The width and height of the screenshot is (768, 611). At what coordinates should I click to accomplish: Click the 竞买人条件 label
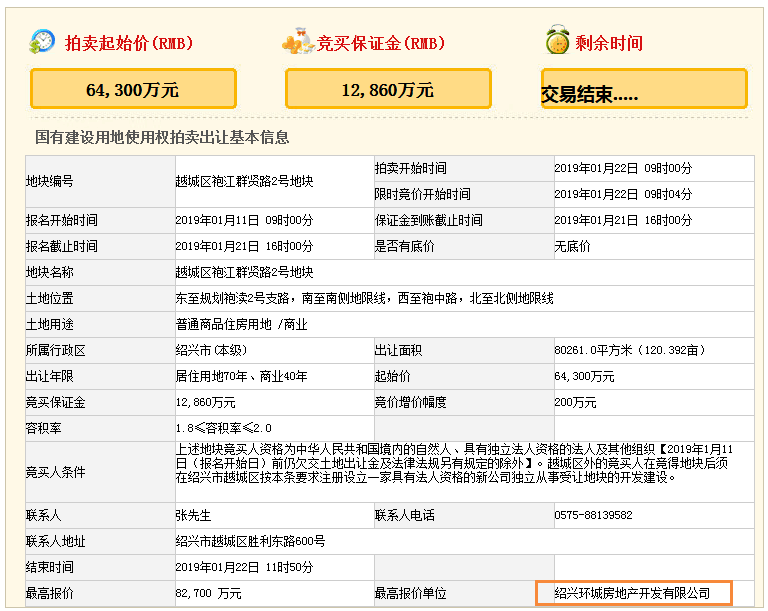[55, 472]
